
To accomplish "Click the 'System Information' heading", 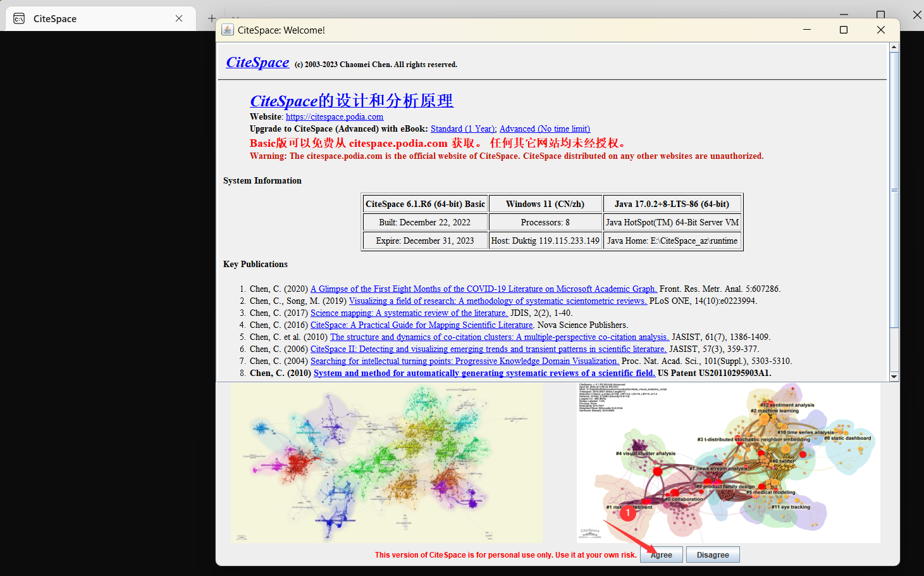I will coord(262,180).
